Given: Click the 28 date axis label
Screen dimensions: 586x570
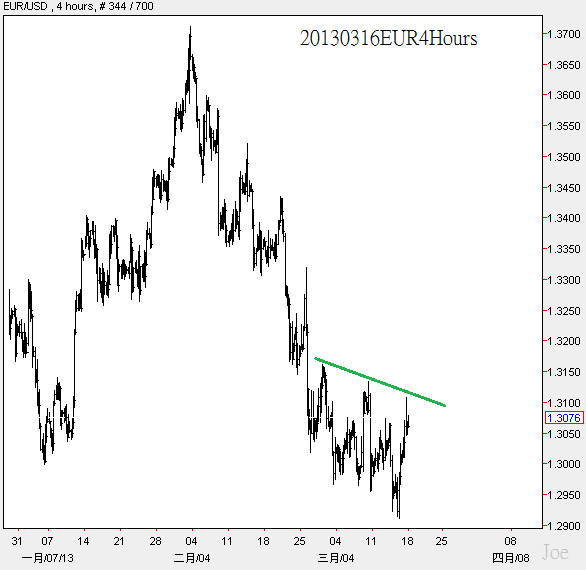Looking at the screenshot, I should click(155, 541).
